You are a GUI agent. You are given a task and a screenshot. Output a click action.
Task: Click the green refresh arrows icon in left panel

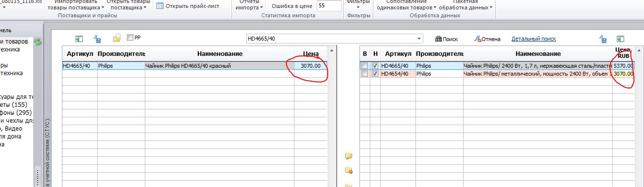pos(37,43)
